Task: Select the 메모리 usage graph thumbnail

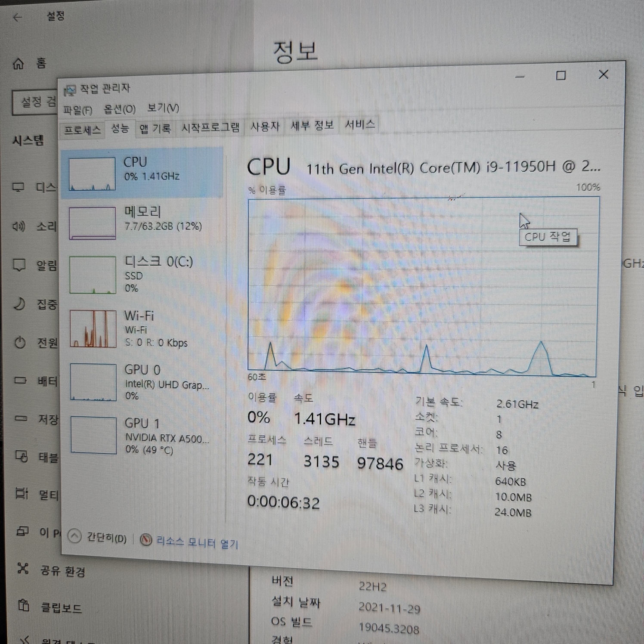Action: (x=93, y=223)
